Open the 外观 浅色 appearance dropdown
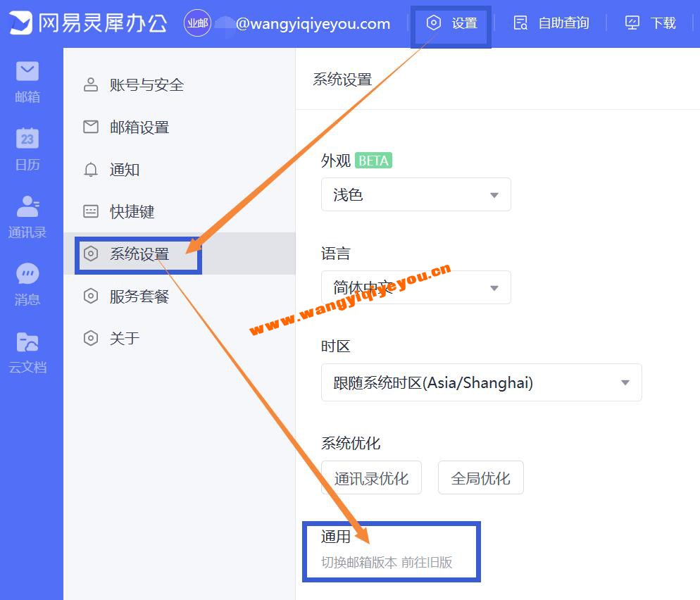Screen dimensions: 700x600 (416, 194)
